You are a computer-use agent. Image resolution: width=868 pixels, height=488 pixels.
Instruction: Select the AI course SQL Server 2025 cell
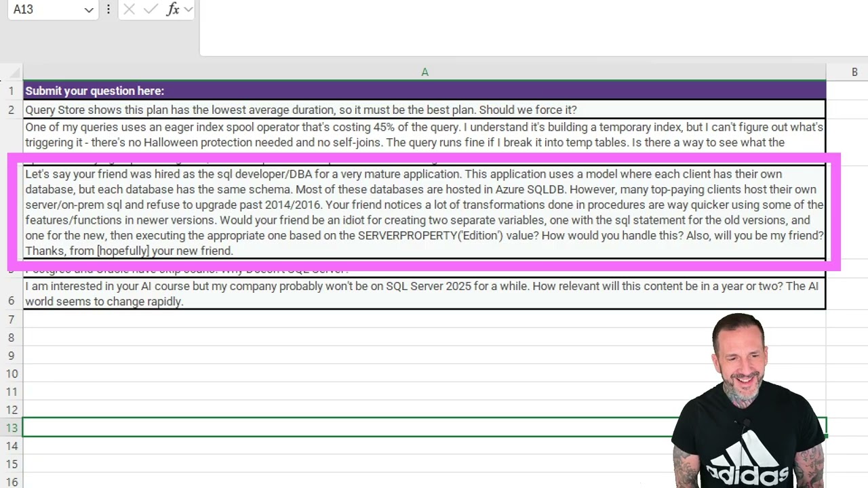pyautogui.click(x=425, y=293)
